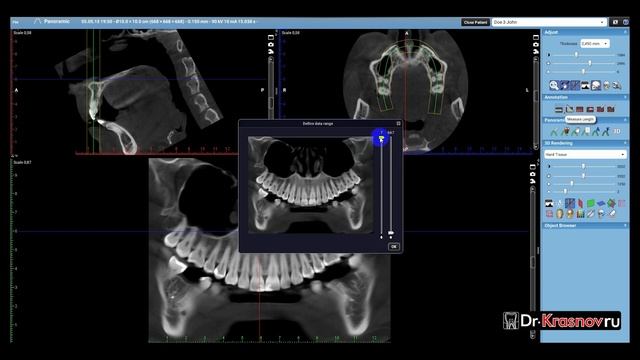The image size is (640, 360).
Task: Click the teeth row icon in 3D Rendering tools
Action: 580,213
